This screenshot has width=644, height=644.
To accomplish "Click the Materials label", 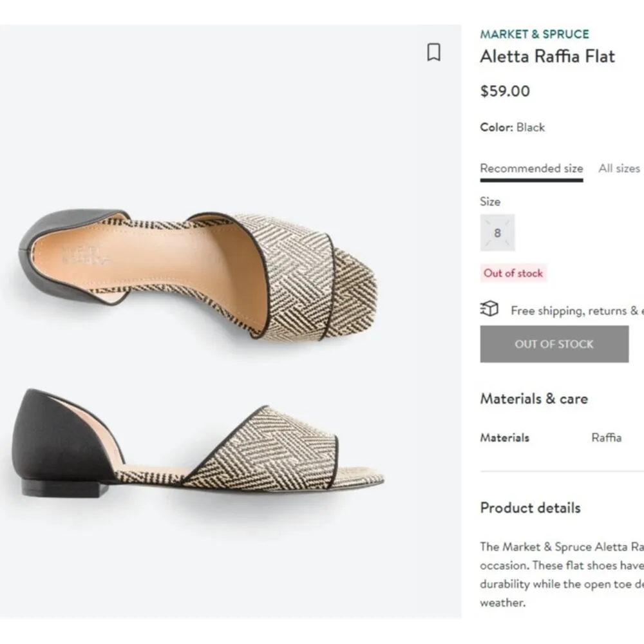I will click(x=504, y=438).
